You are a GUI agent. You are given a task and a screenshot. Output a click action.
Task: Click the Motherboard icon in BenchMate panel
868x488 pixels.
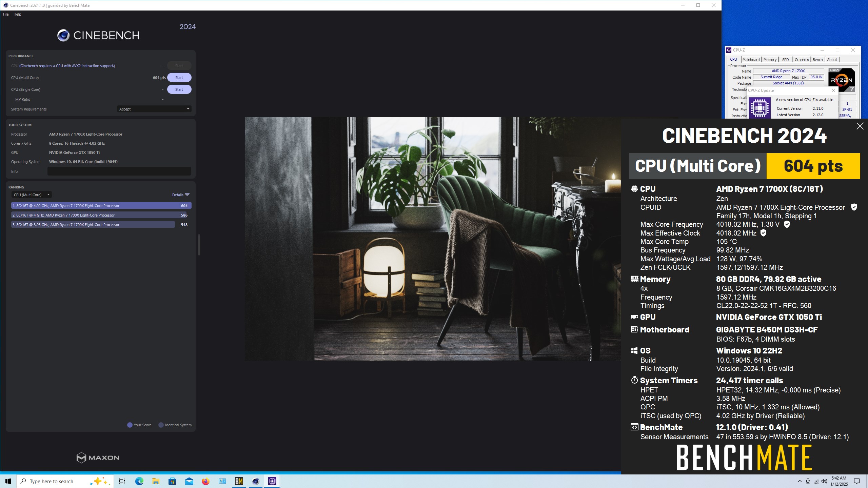634,329
